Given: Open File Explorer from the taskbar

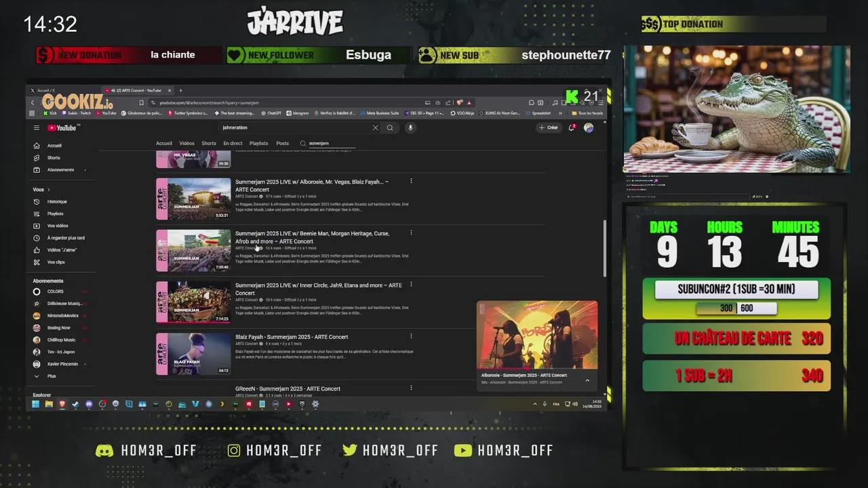Looking at the screenshot, I should [49, 404].
